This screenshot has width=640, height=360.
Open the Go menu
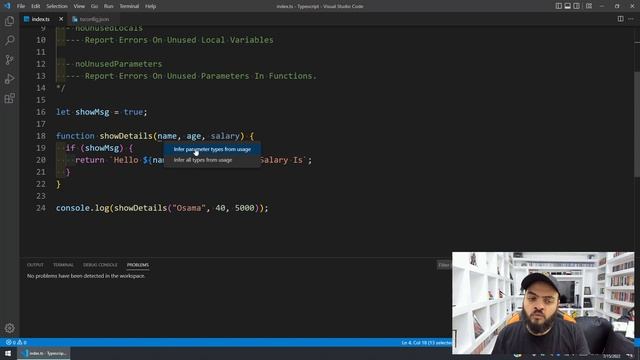pos(94,6)
